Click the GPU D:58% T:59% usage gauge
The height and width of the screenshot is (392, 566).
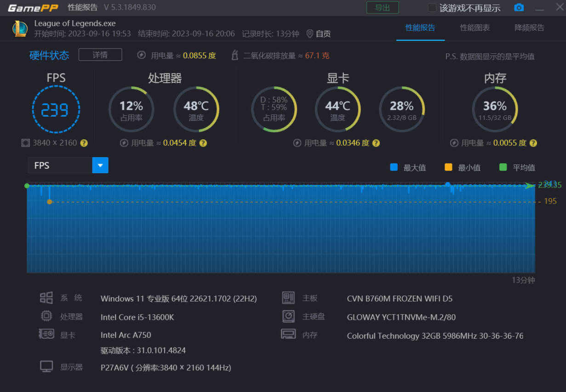(x=274, y=109)
